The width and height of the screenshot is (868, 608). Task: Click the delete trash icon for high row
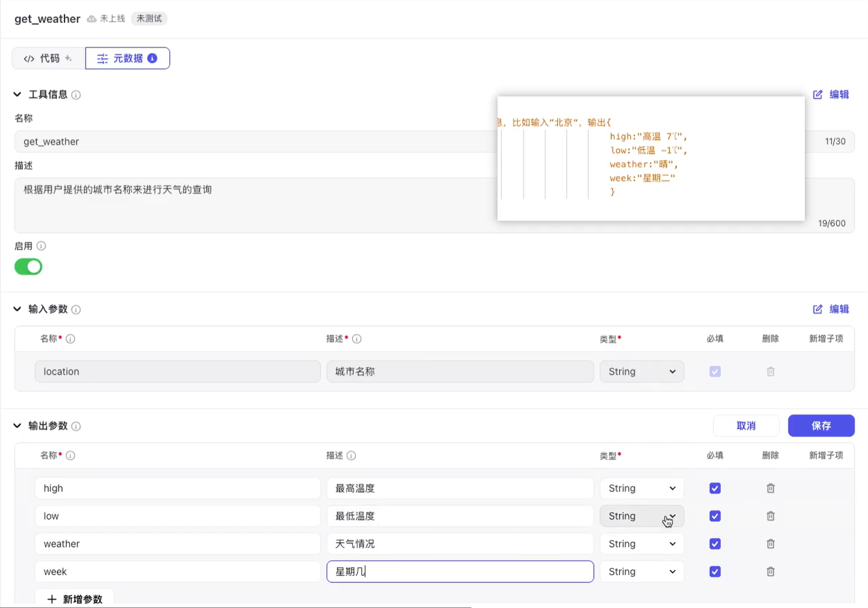click(x=770, y=488)
